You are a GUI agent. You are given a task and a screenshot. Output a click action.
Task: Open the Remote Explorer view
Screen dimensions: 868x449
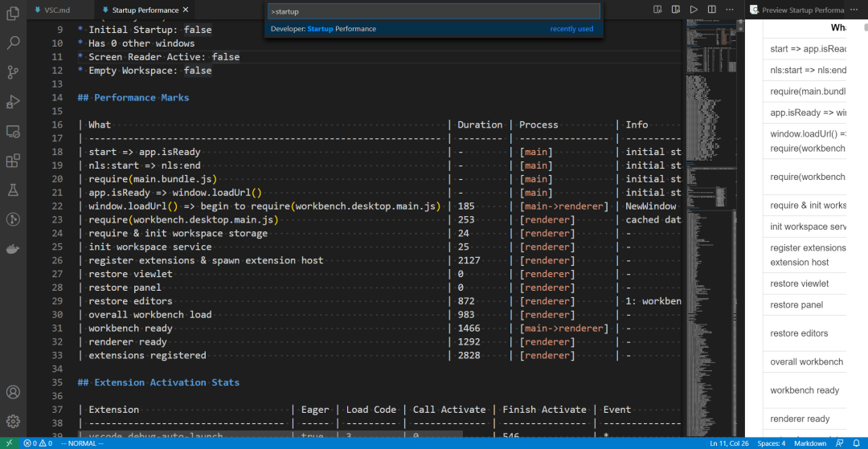pyautogui.click(x=13, y=131)
